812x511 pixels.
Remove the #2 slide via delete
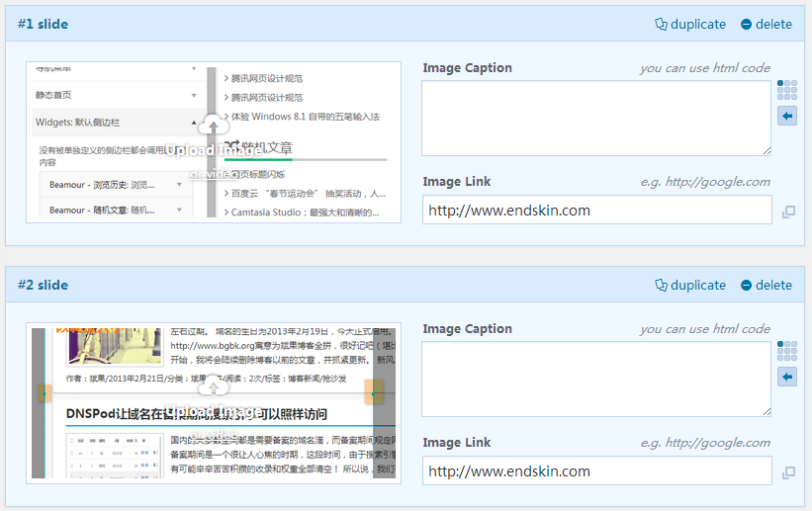pyautogui.click(x=766, y=285)
